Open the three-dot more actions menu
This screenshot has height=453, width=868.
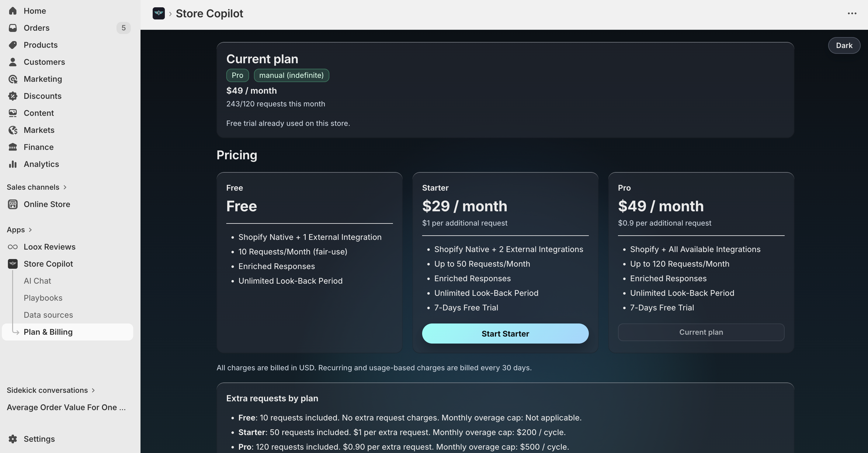pyautogui.click(x=852, y=13)
